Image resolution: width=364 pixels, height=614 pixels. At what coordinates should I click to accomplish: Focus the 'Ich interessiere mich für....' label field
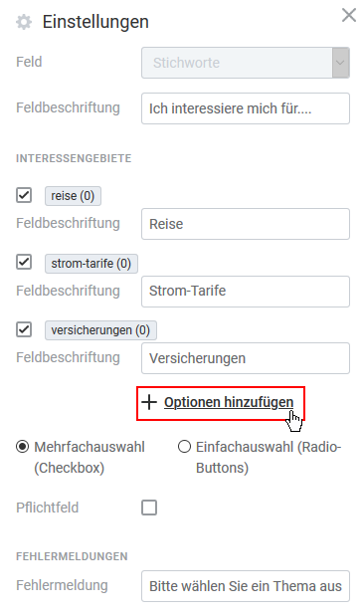coord(246,108)
